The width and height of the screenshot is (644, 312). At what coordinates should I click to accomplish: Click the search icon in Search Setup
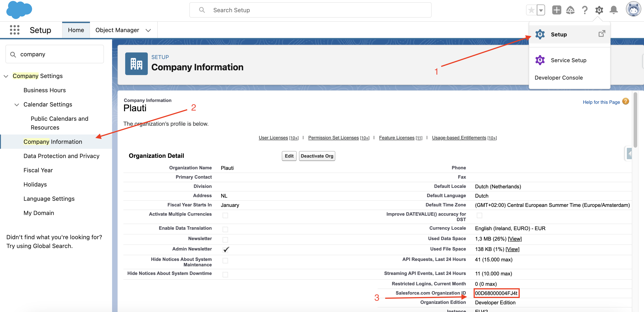202,10
